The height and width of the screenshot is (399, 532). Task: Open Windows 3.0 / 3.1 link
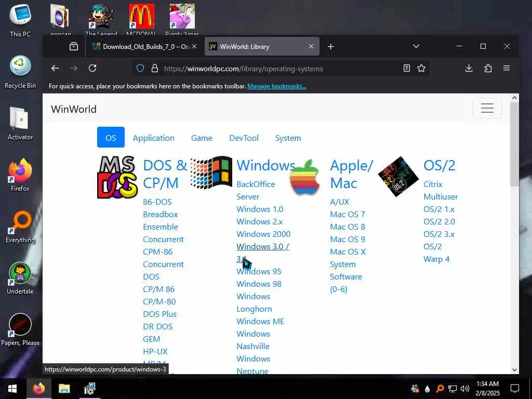coord(262,247)
